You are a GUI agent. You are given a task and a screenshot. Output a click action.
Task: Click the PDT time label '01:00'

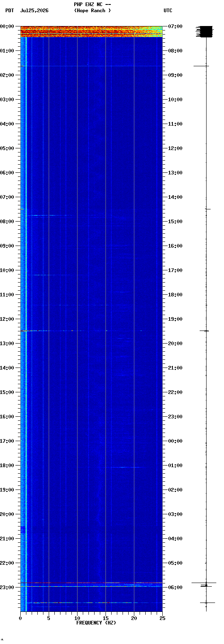pyautogui.click(x=7, y=51)
